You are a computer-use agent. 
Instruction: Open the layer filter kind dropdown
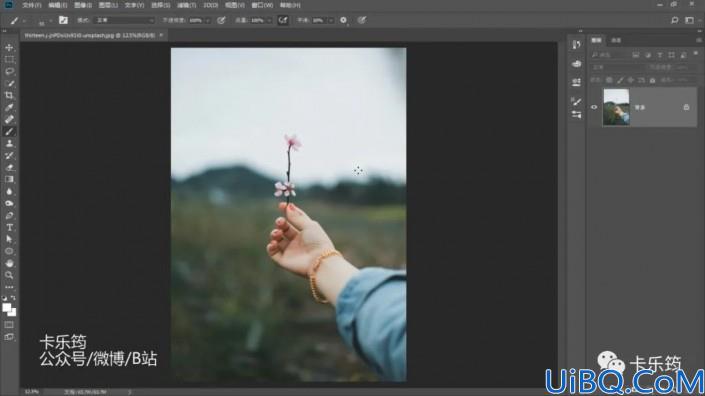[610, 55]
